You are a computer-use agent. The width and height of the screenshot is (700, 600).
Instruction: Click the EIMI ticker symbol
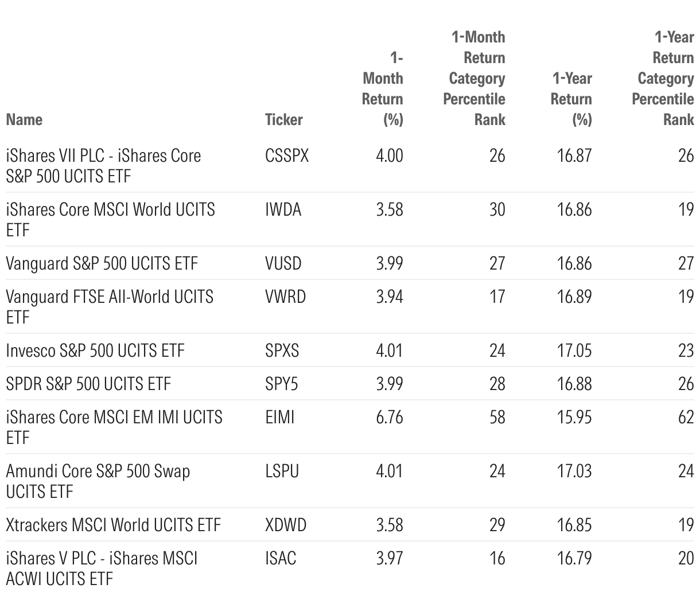tap(279, 417)
